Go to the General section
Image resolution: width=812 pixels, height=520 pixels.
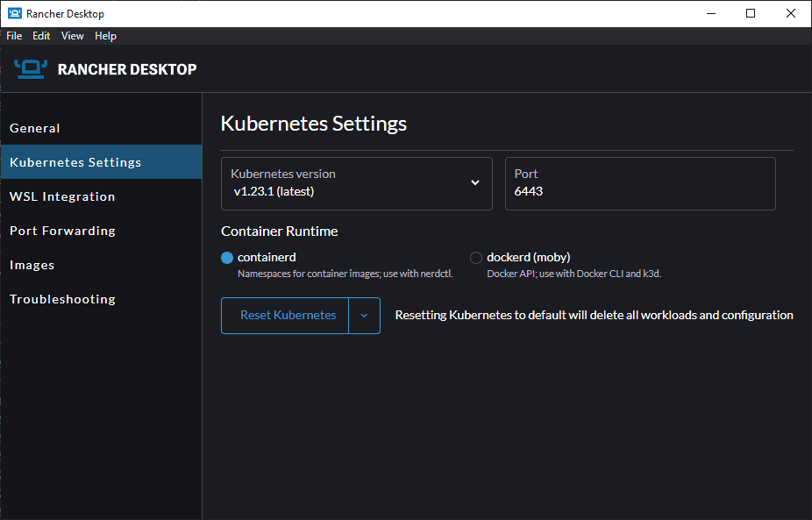[x=35, y=128]
